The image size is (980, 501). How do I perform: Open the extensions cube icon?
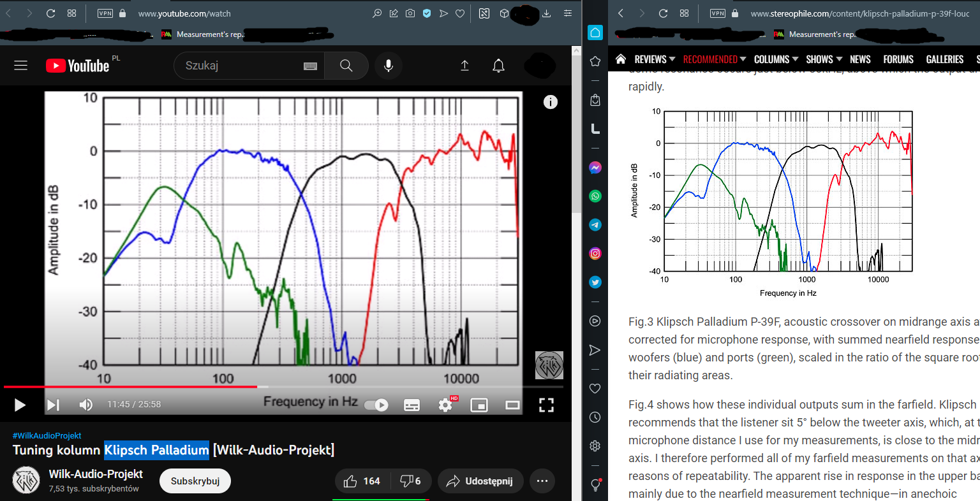tap(504, 13)
